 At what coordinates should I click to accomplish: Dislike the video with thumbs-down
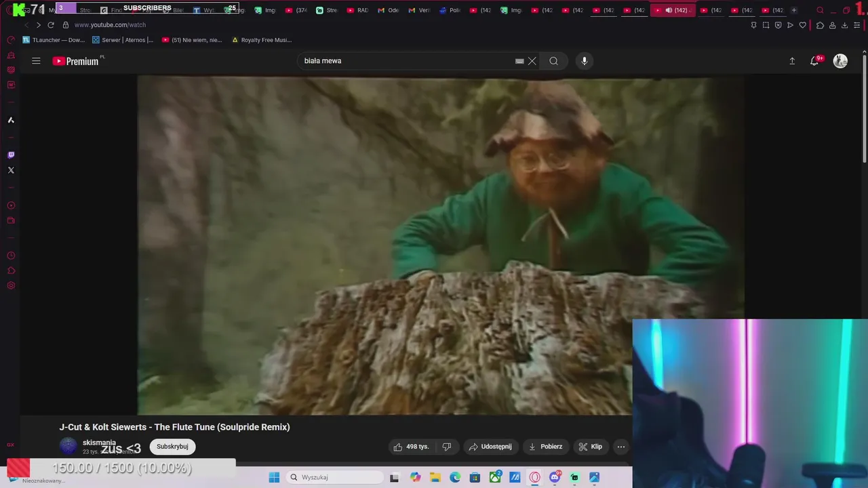(x=447, y=447)
